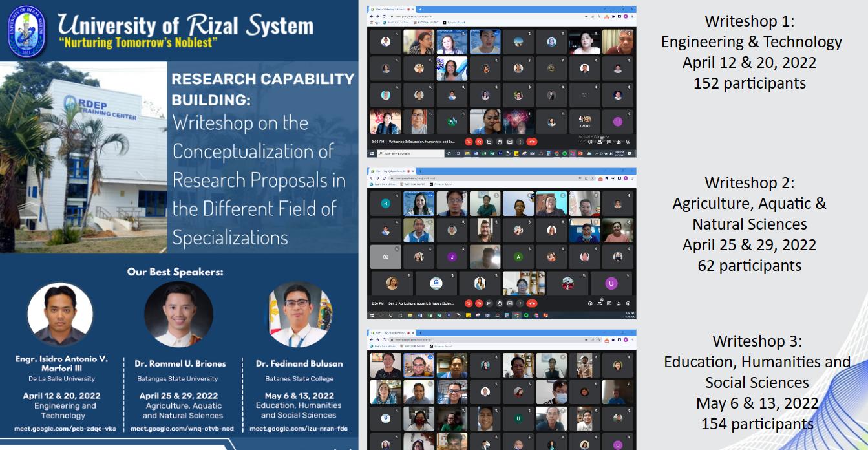868x450 pixels.
Task: Select the '8 others' tile in Writeshop 3 Meet
Action: tap(585, 121)
